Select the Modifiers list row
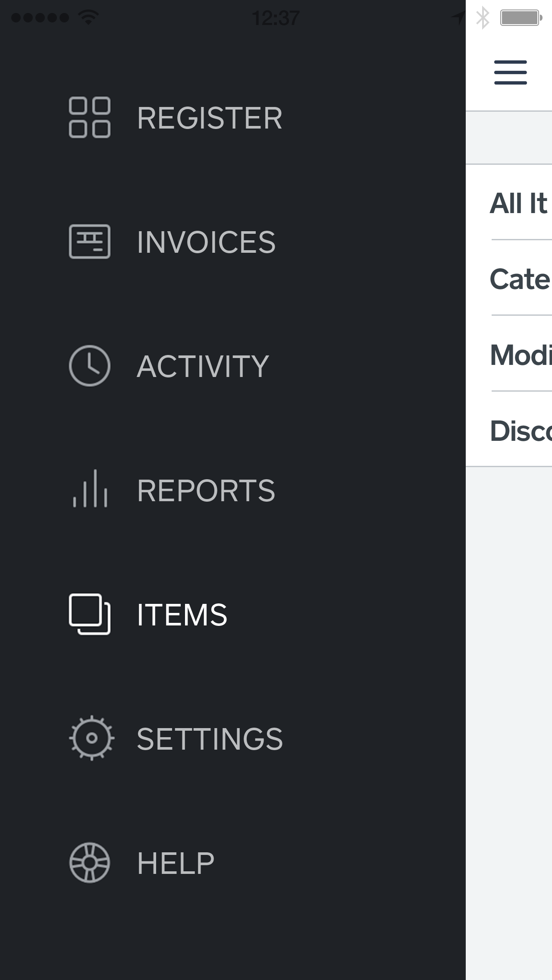552x980 pixels. [x=509, y=354]
